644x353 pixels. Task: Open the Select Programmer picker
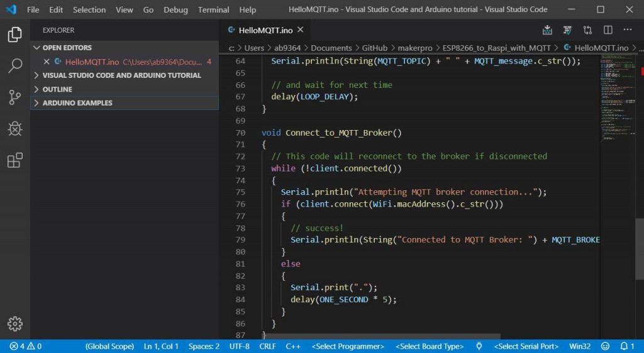coord(348,346)
